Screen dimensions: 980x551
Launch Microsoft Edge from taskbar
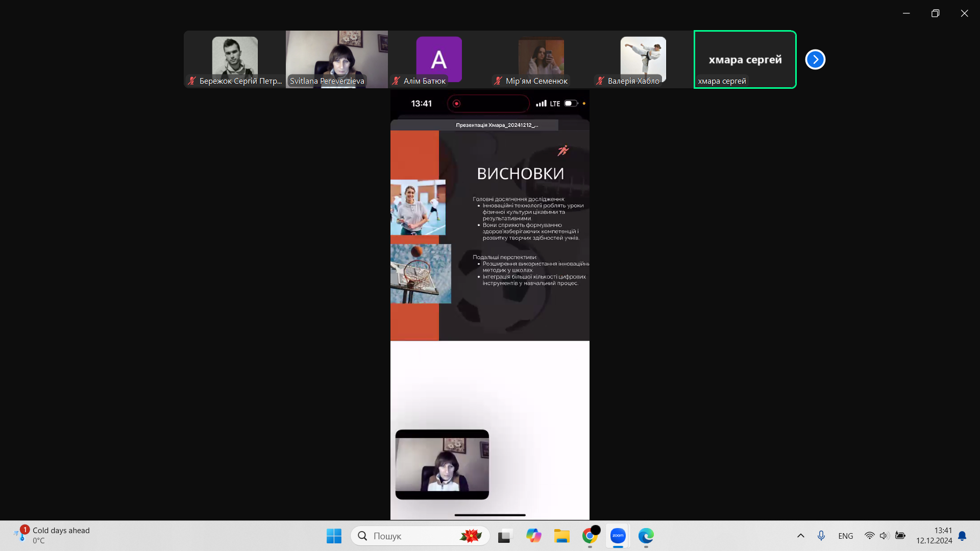[646, 536]
